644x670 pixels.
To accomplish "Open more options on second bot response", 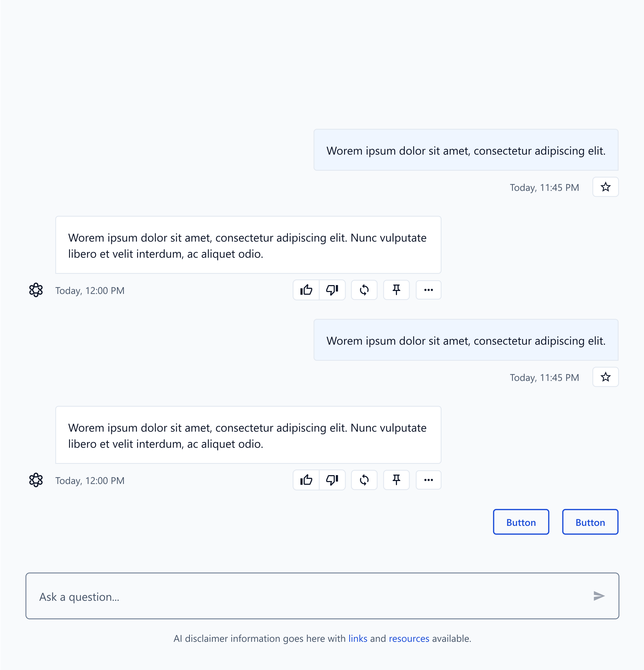I will click(x=428, y=480).
